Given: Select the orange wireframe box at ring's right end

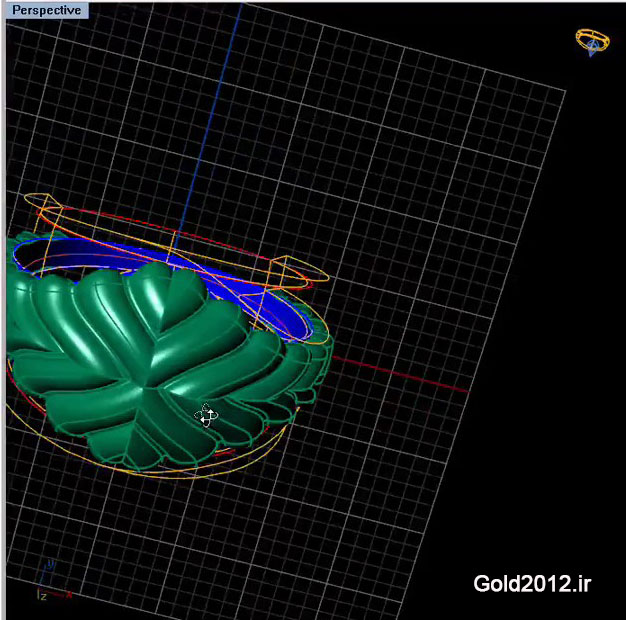Looking at the screenshot, I should point(293,271).
